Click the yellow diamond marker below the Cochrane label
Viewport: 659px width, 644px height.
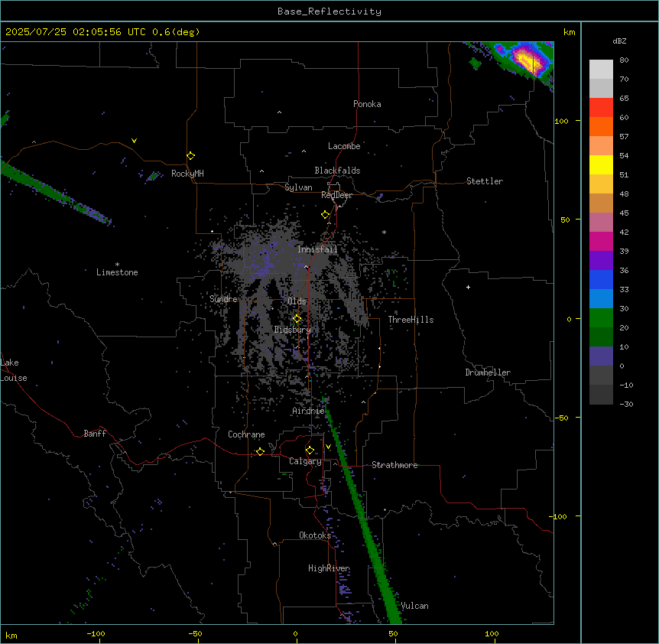(x=260, y=451)
